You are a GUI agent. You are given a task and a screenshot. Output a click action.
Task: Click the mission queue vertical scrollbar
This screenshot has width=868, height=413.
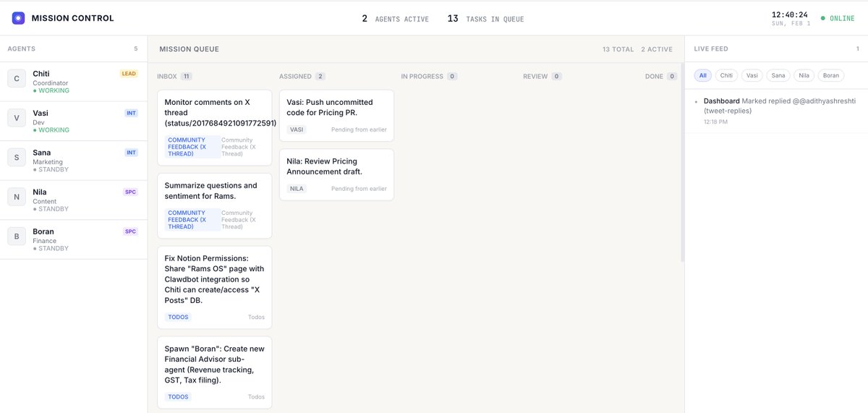tap(682, 161)
